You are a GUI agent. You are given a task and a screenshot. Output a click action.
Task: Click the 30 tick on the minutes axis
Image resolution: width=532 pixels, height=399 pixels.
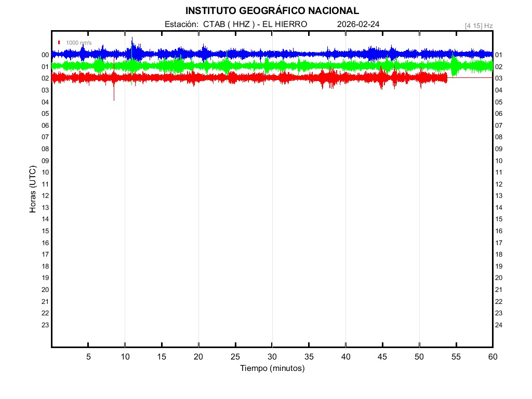tap(272, 356)
